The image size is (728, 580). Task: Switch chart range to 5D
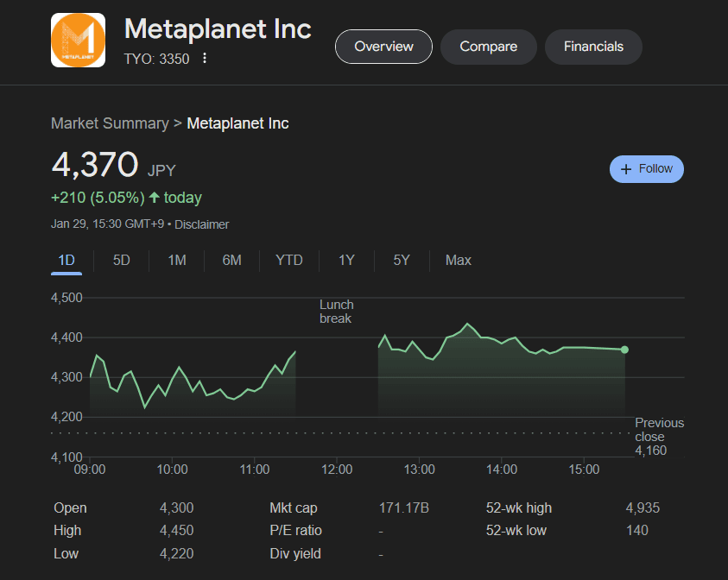[x=121, y=260]
